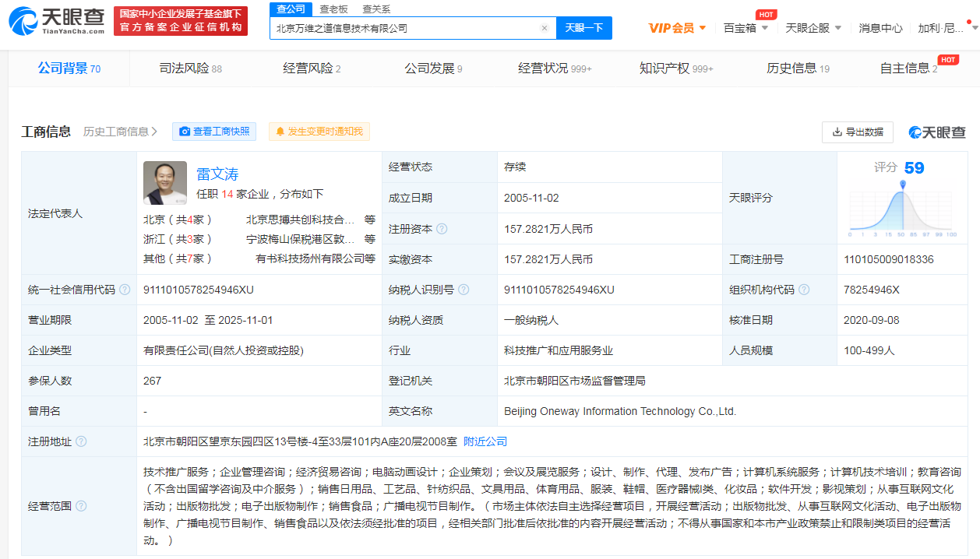Click help icon beside 组织机构代码
The height and width of the screenshot is (559, 980).
(804, 290)
